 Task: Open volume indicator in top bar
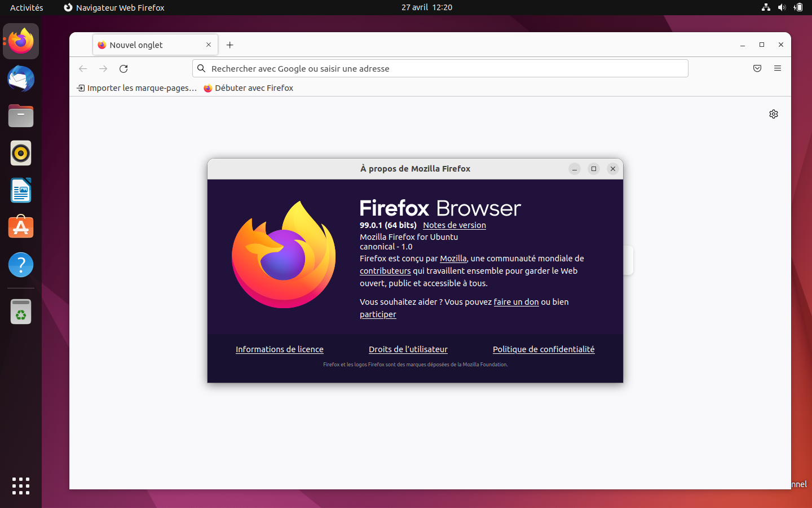[782, 7]
